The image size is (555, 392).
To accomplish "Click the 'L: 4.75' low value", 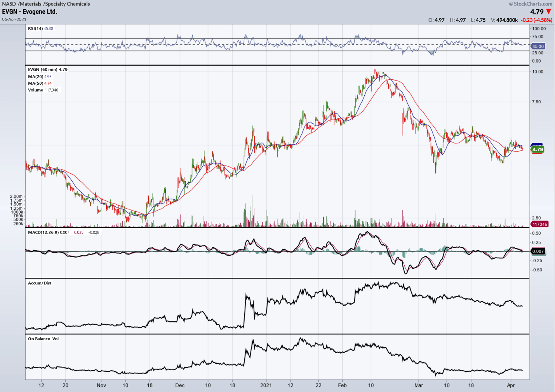I will click(478, 20).
